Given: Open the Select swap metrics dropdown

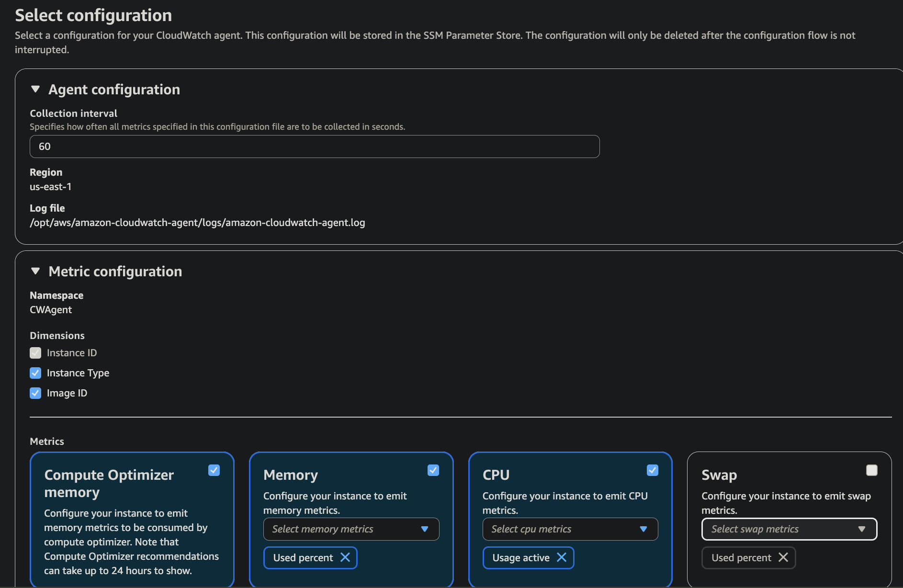Looking at the screenshot, I should [x=789, y=529].
